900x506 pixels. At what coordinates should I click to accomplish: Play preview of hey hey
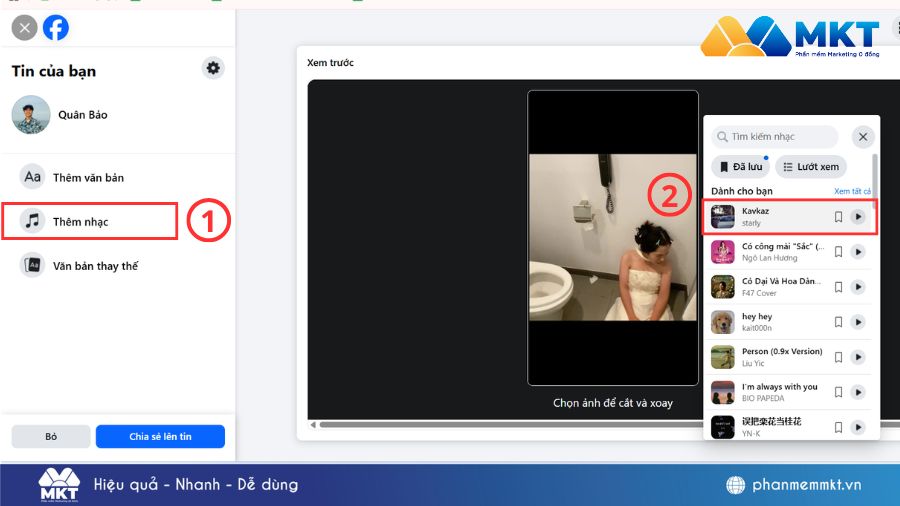point(858,322)
